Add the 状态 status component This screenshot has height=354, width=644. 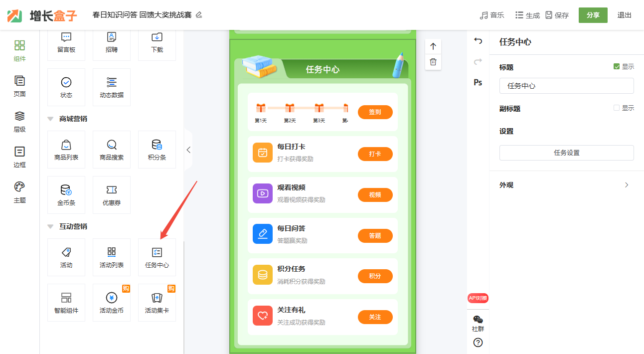pyautogui.click(x=66, y=87)
